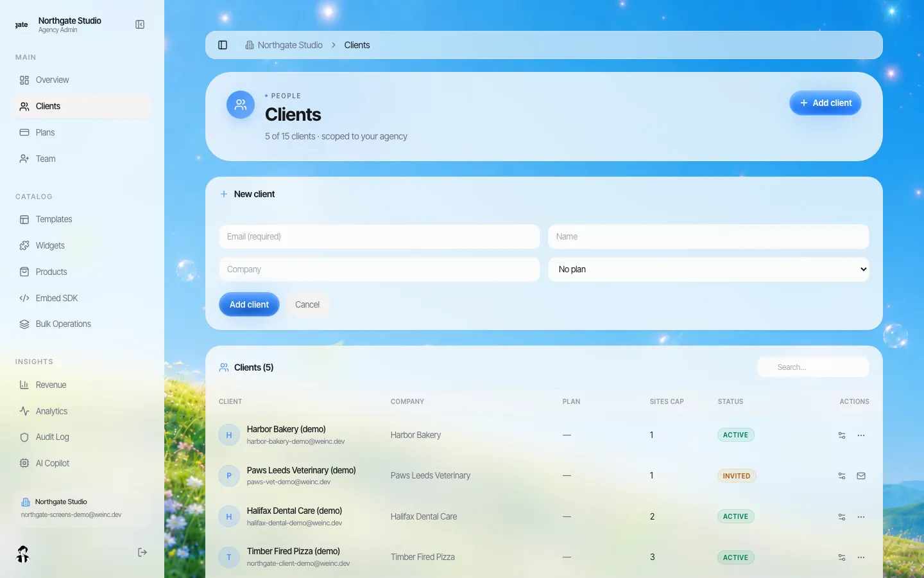Focus the clients Search box
The width and height of the screenshot is (924, 578).
[813, 367]
